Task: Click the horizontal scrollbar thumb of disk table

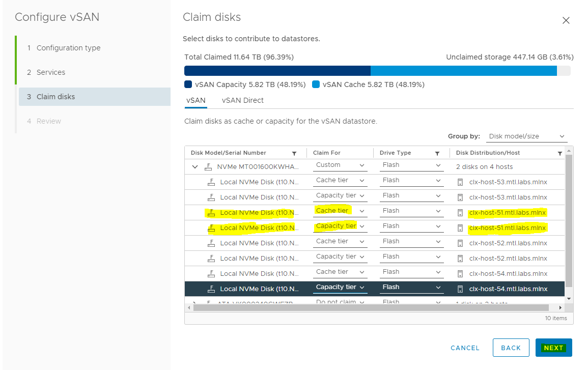Action: pos(371,308)
